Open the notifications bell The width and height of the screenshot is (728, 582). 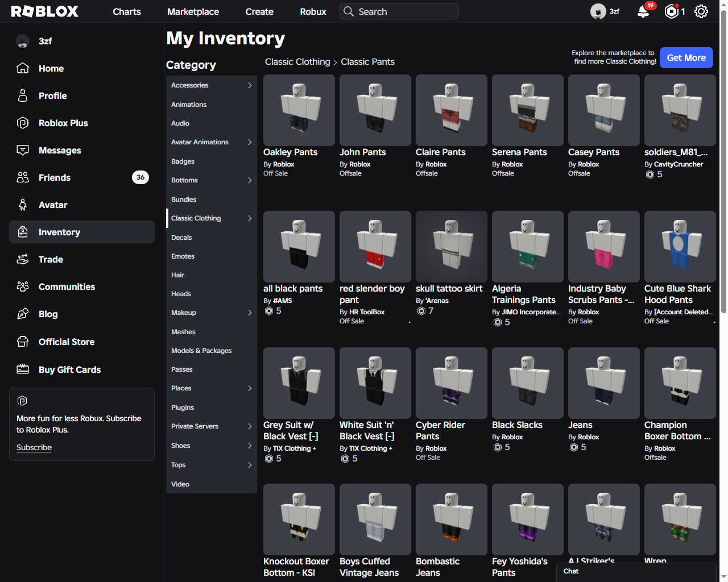[643, 11]
